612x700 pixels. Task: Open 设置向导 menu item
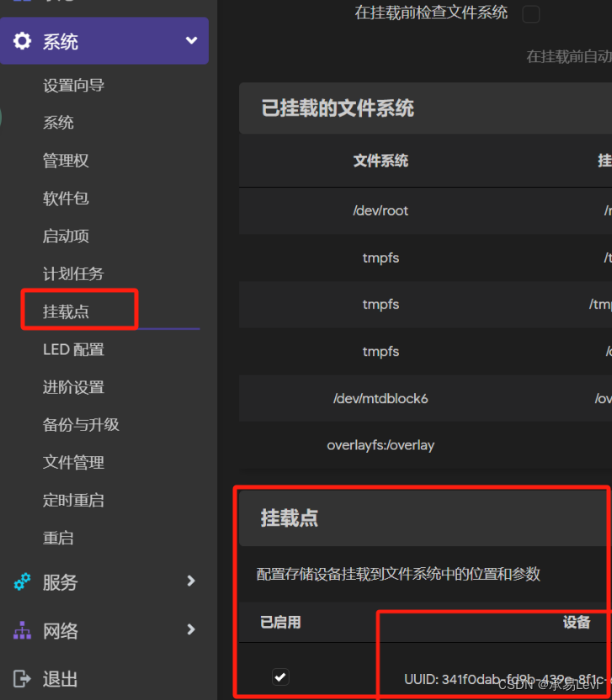coord(74,85)
